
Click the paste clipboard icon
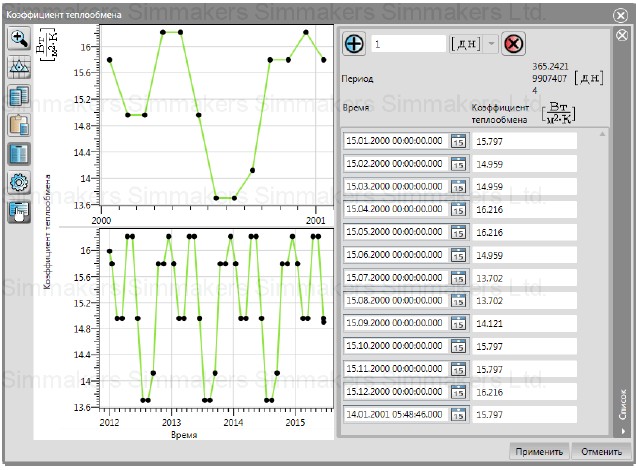[19, 125]
